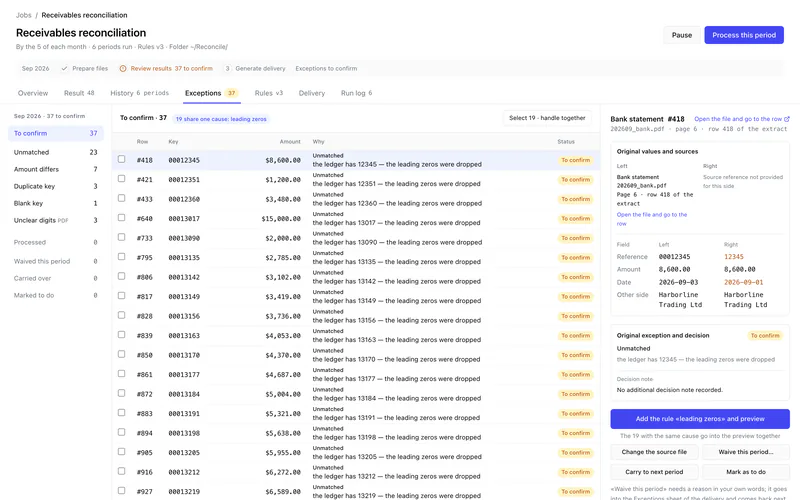Click amount $15,000.00
This screenshot has height=500, width=800.
pos(281,218)
